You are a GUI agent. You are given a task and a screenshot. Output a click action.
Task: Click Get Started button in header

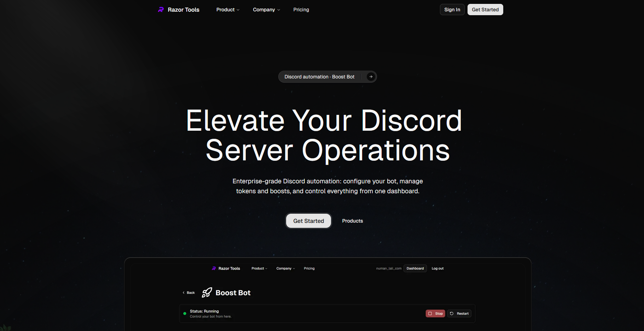[485, 10]
